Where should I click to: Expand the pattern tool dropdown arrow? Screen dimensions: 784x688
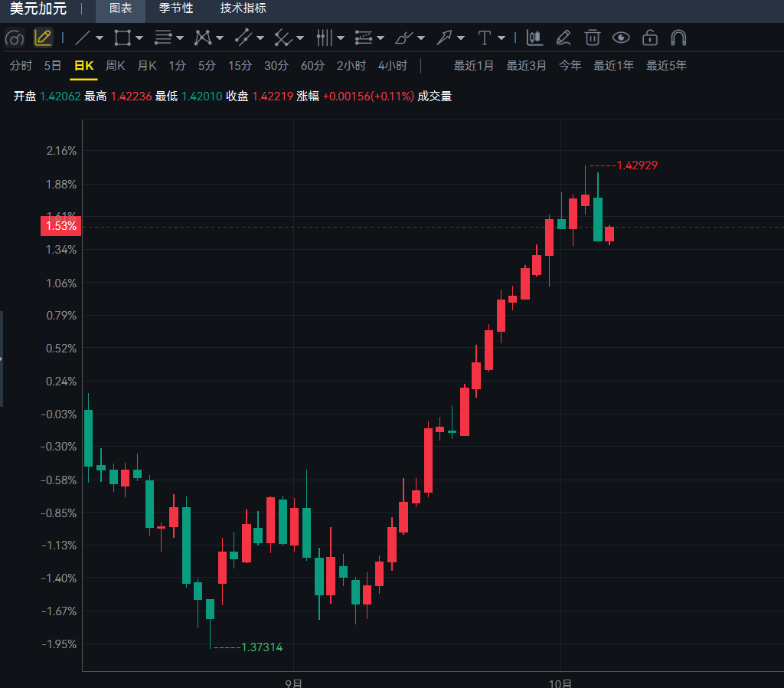[220, 38]
